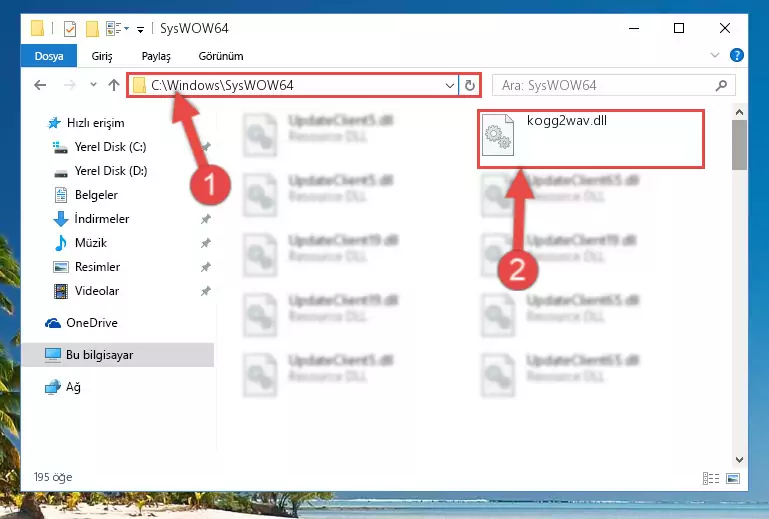The height and width of the screenshot is (519, 769).
Task: Click the pin icon beside Resimler
Action: (x=205, y=267)
